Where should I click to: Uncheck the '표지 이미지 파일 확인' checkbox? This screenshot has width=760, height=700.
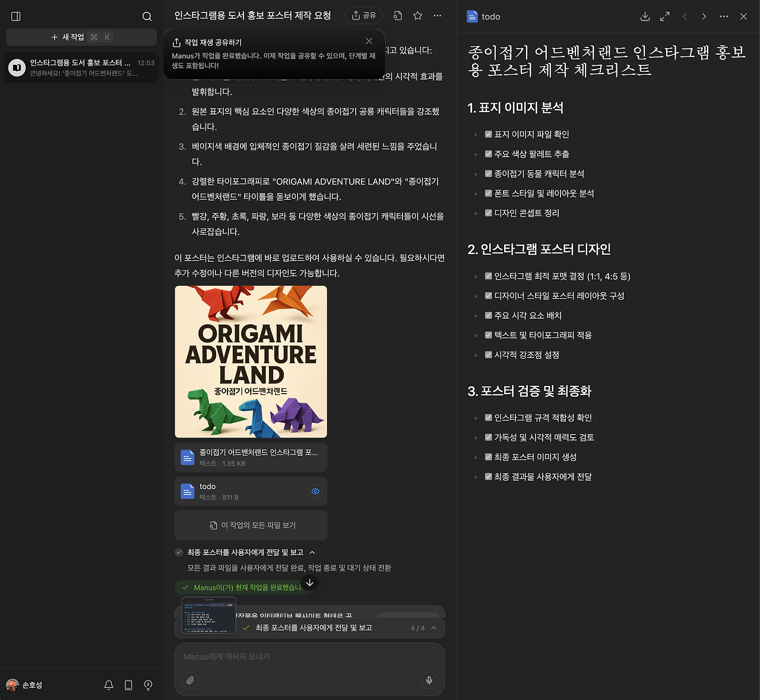tap(488, 134)
